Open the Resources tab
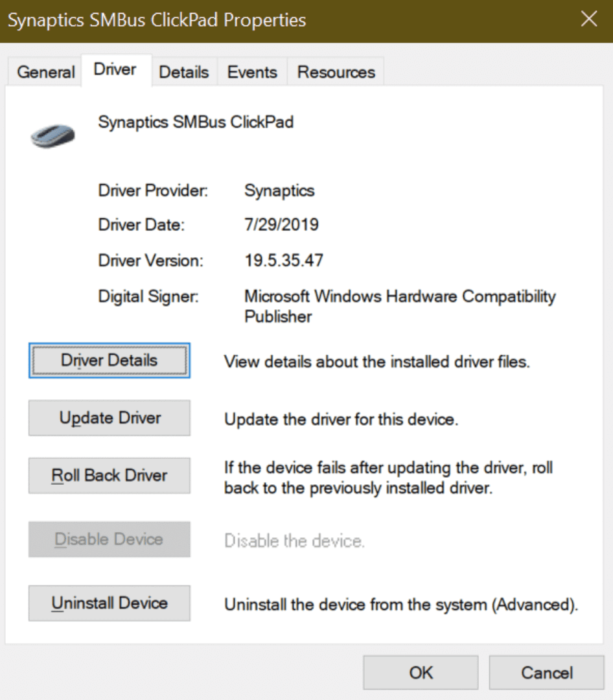This screenshot has width=613, height=700. pos(335,72)
